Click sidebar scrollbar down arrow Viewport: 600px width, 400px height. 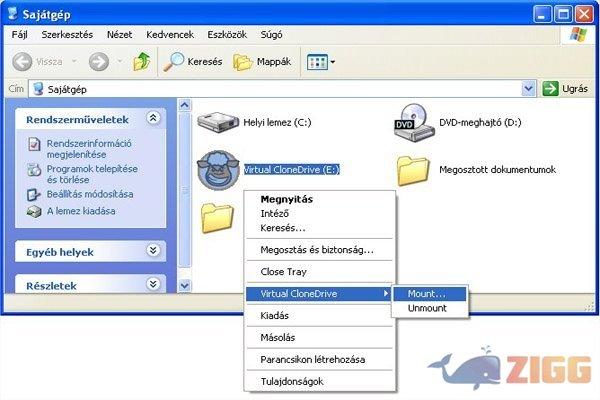(185, 286)
